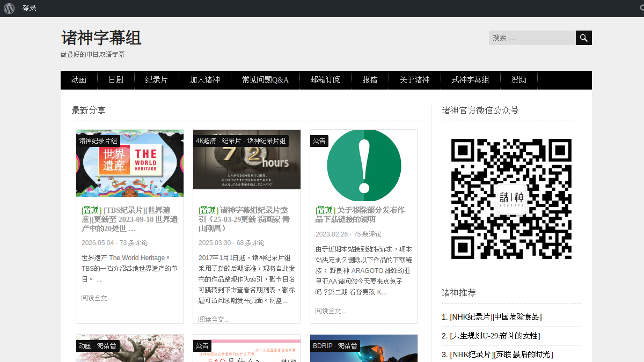Open the 诸神字幕组纪录片索引 post title
Viewport: 644px width, 362px height.
coord(244,219)
